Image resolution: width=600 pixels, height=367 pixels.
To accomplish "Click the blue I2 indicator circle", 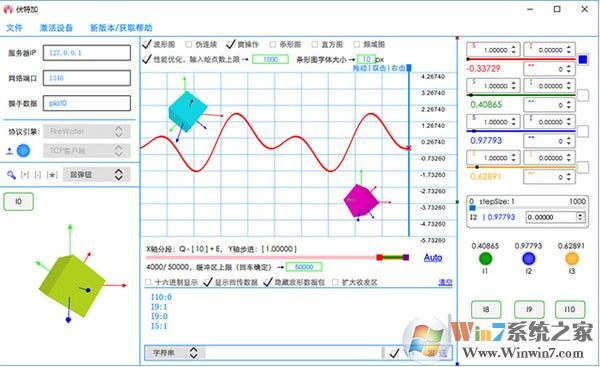I will click(x=528, y=259).
